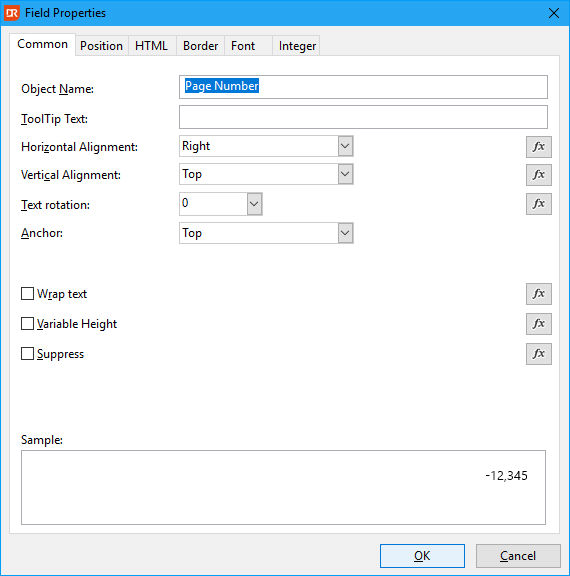Confirm changes with the OK button

[422, 556]
